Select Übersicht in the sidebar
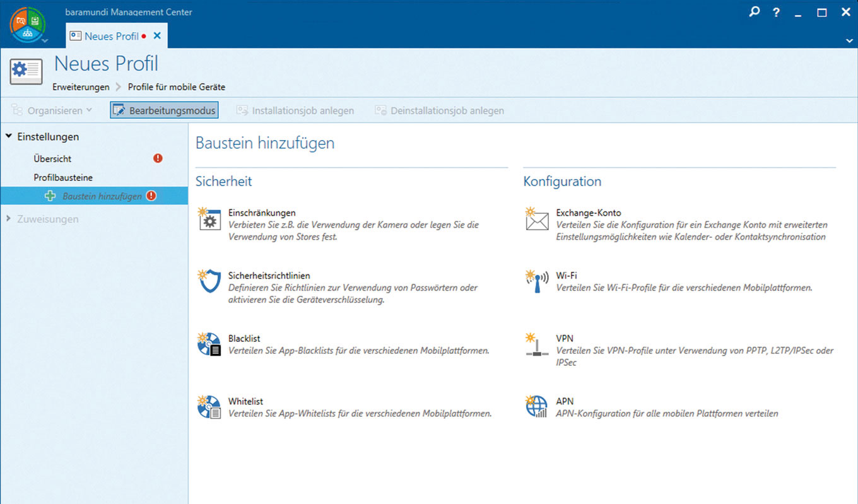The image size is (858, 504). coord(52,159)
